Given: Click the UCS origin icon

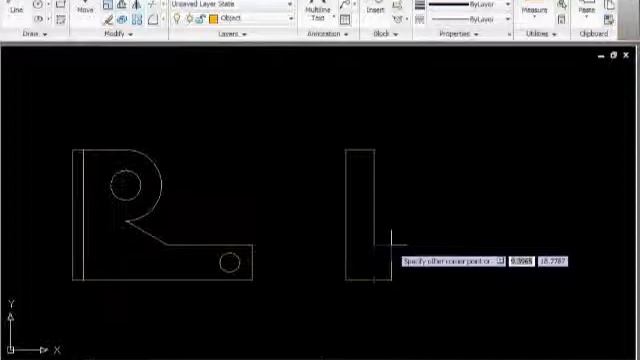Looking at the screenshot, I should click(x=11, y=350).
